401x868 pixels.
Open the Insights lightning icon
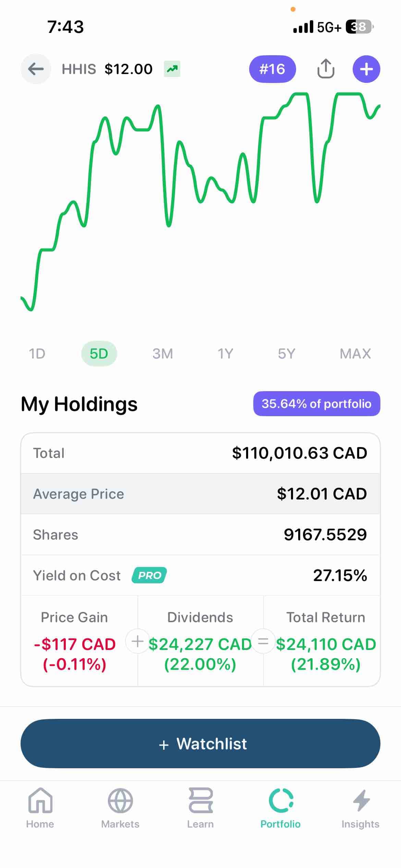(x=361, y=800)
